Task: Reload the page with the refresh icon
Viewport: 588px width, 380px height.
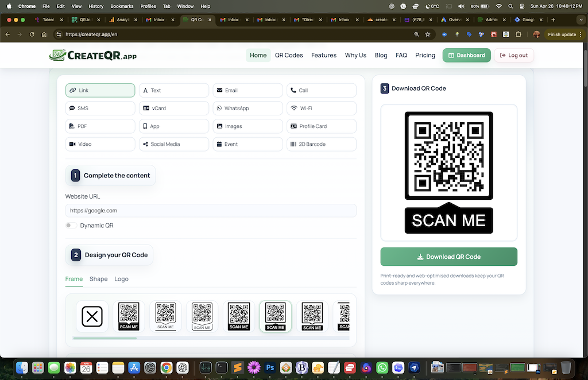Action: [32, 34]
